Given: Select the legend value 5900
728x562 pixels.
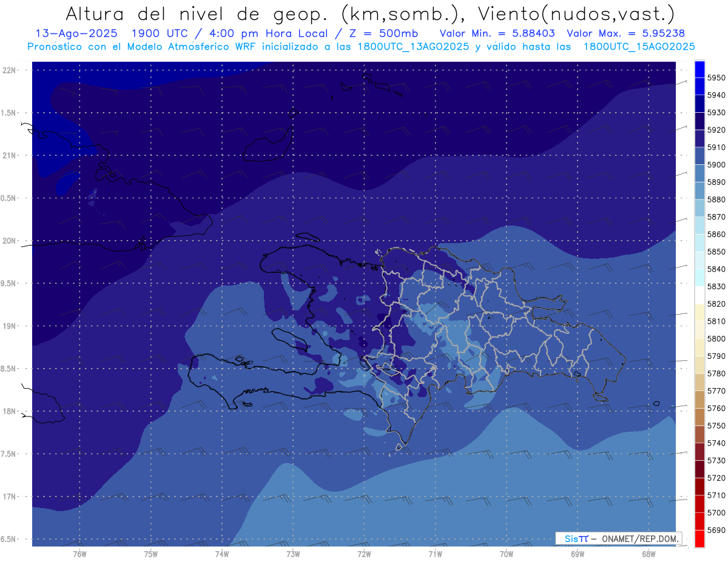Looking at the screenshot, I should (x=716, y=164).
